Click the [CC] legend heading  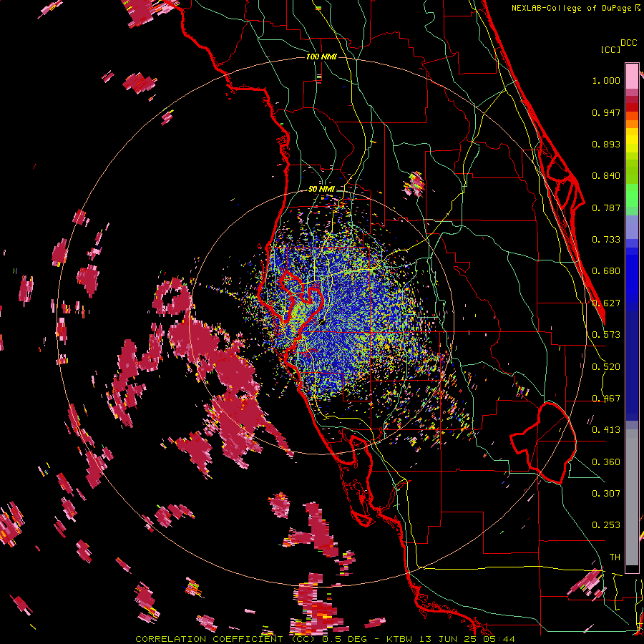coord(610,49)
